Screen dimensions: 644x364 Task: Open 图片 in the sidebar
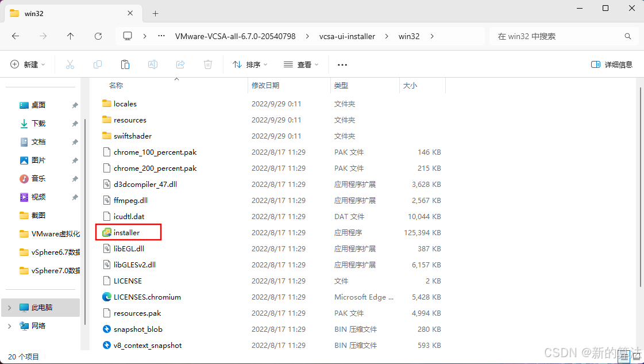click(x=38, y=160)
